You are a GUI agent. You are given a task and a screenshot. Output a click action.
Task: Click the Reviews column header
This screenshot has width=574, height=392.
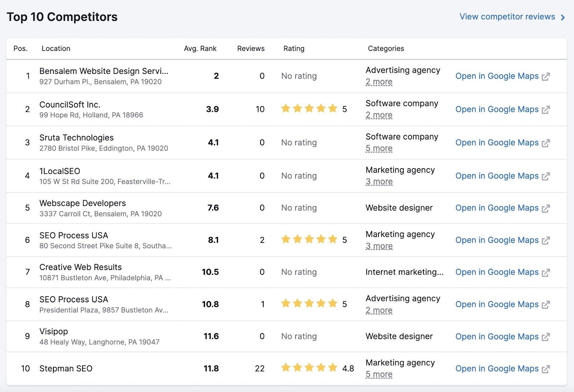tap(251, 48)
